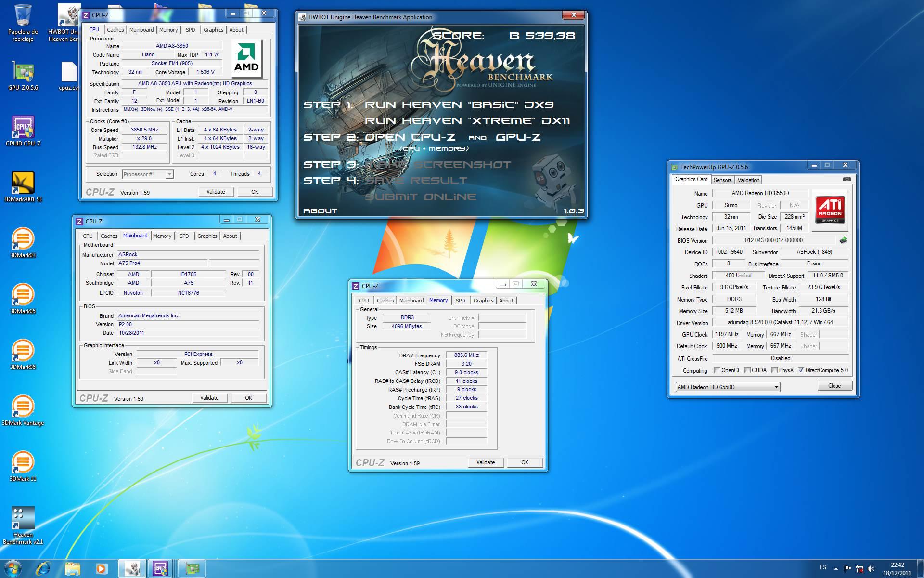Open Internet Explorer from the taskbar
Screen dimensions: 924x578
point(43,569)
